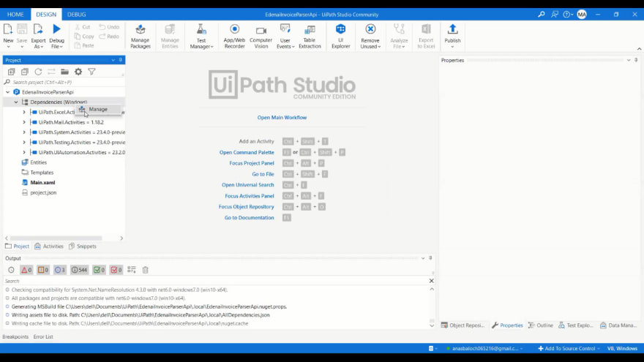Open Manage Packages window
Screen dimensions: 644x362
[140, 36]
